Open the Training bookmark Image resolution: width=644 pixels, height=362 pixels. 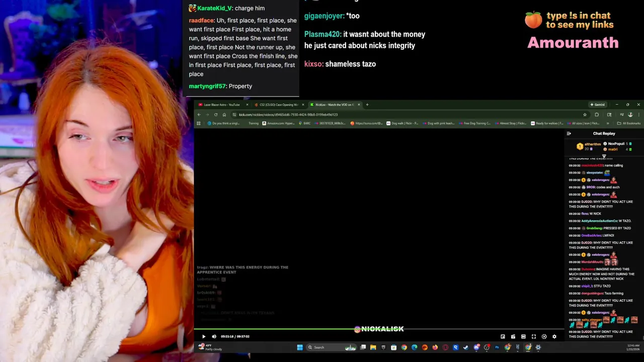[254, 123]
